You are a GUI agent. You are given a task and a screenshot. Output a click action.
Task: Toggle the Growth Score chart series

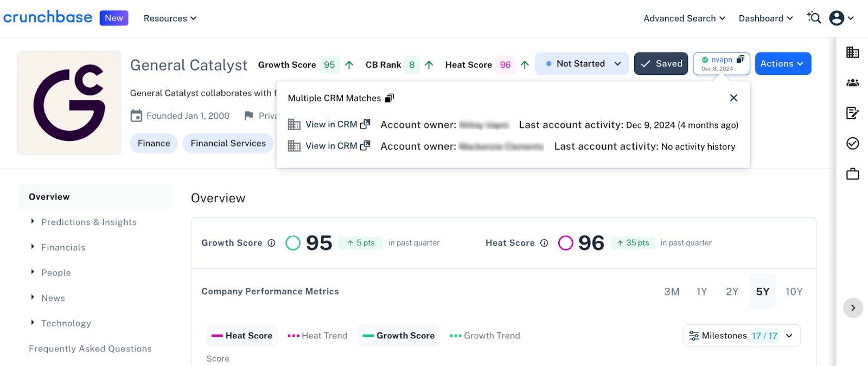(x=399, y=336)
